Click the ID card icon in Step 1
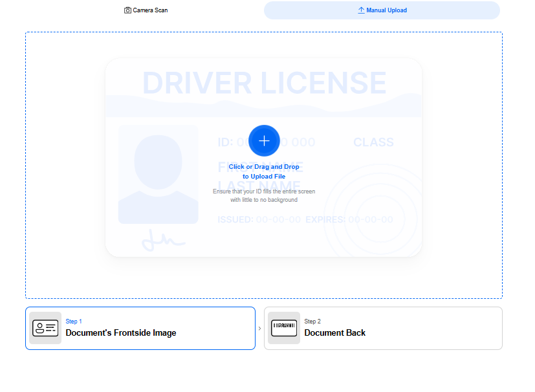 (45, 328)
